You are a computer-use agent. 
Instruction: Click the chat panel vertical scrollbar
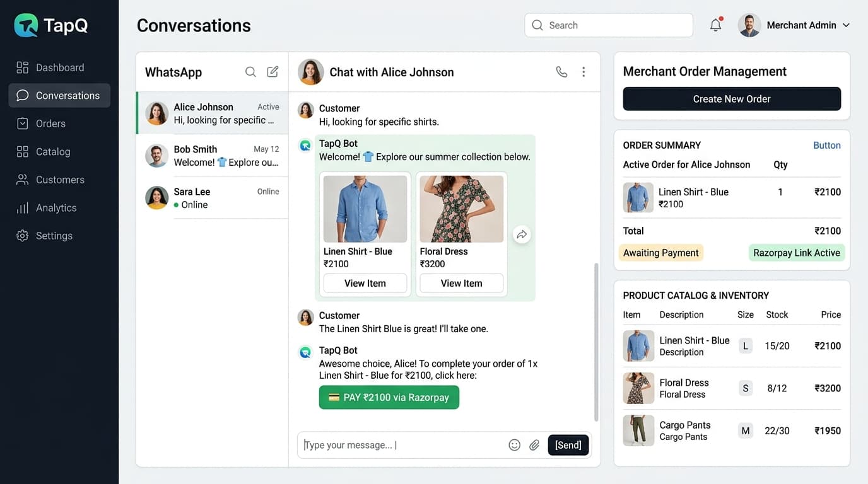[596, 342]
